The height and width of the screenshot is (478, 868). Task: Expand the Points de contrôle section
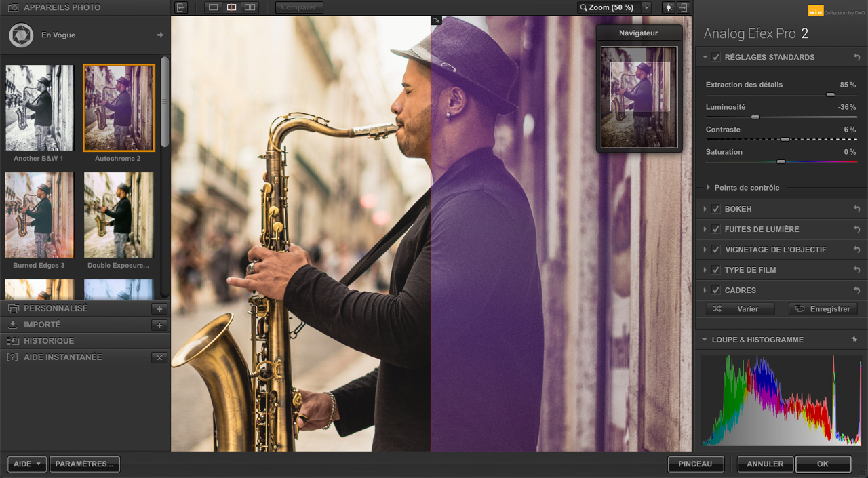point(709,188)
